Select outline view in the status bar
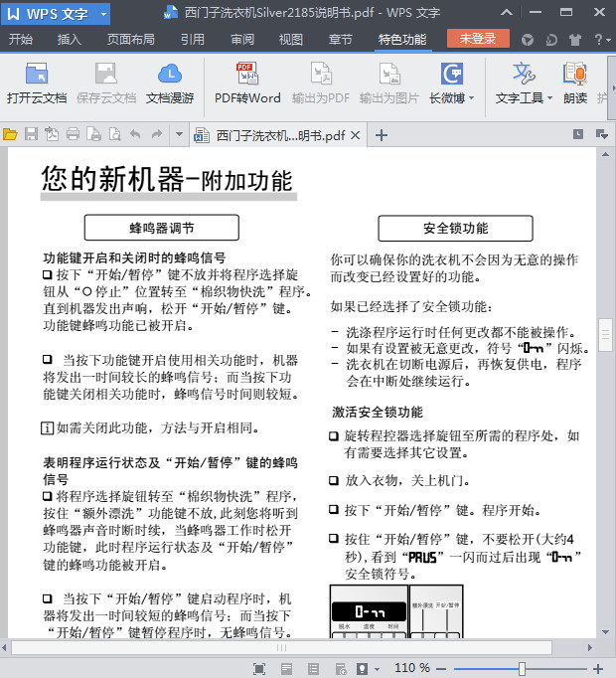616x678 pixels. pyautogui.click(x=313, y=669)
